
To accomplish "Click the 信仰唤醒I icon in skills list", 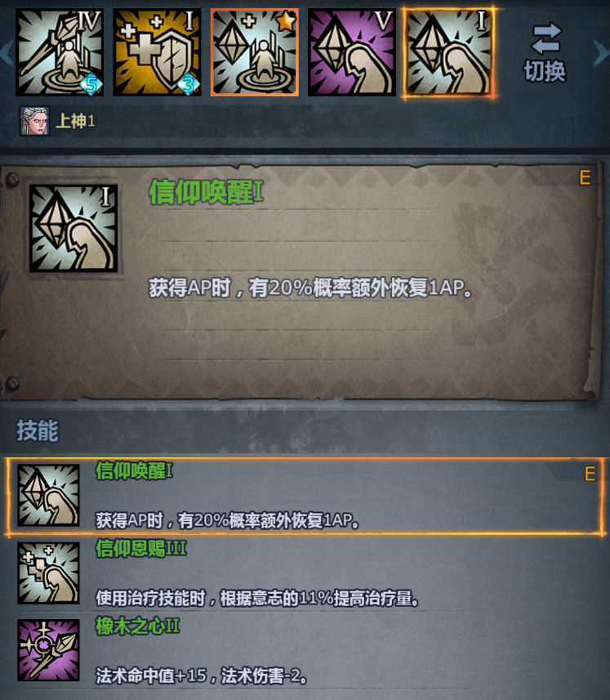I will point(48,495).
